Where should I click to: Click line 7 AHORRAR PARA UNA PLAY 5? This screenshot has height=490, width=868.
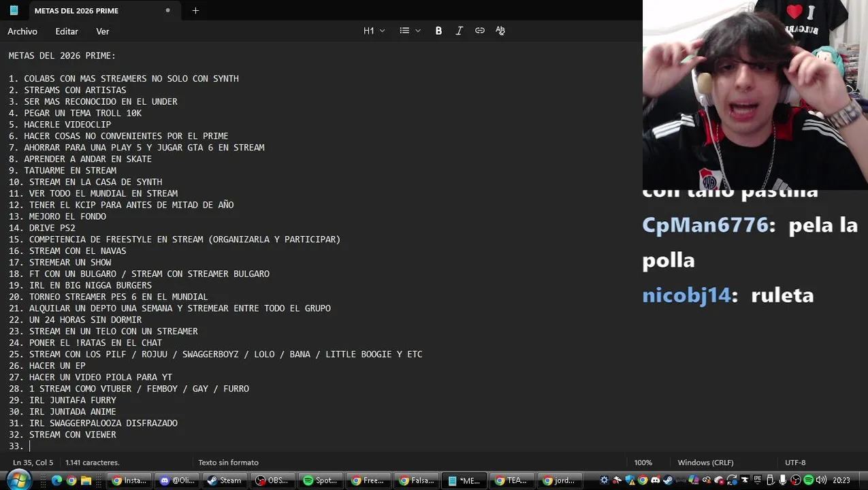136,148
